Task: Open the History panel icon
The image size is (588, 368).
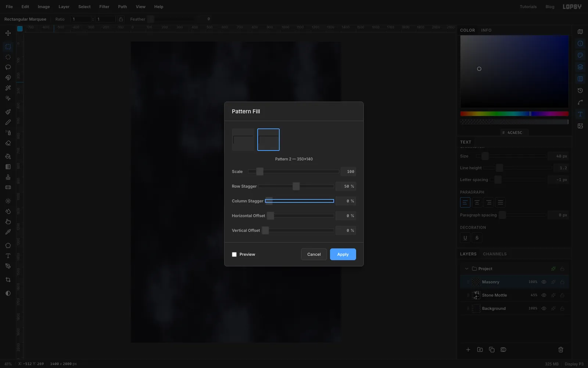Action: coord(580,91)
